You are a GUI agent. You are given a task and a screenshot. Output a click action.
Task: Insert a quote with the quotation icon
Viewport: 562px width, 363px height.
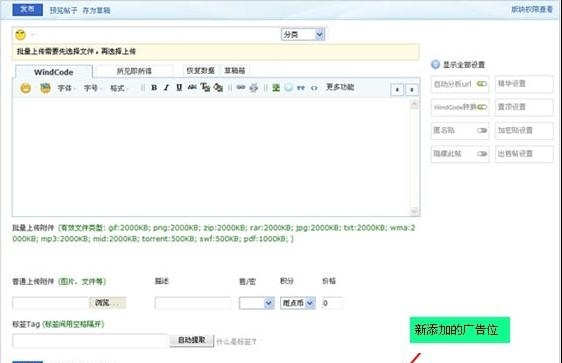pos(301,88)
